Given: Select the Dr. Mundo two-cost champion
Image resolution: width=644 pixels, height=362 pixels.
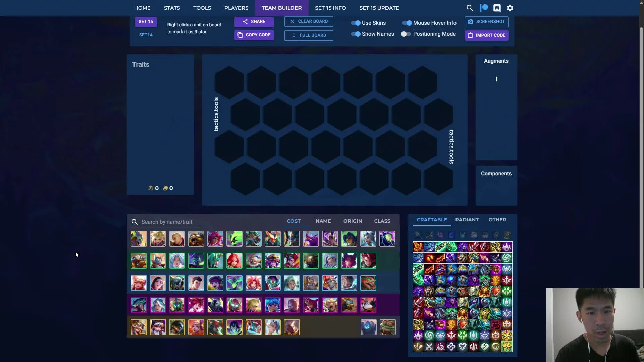Looking at the screenshot, I should (x=139, y=261).
